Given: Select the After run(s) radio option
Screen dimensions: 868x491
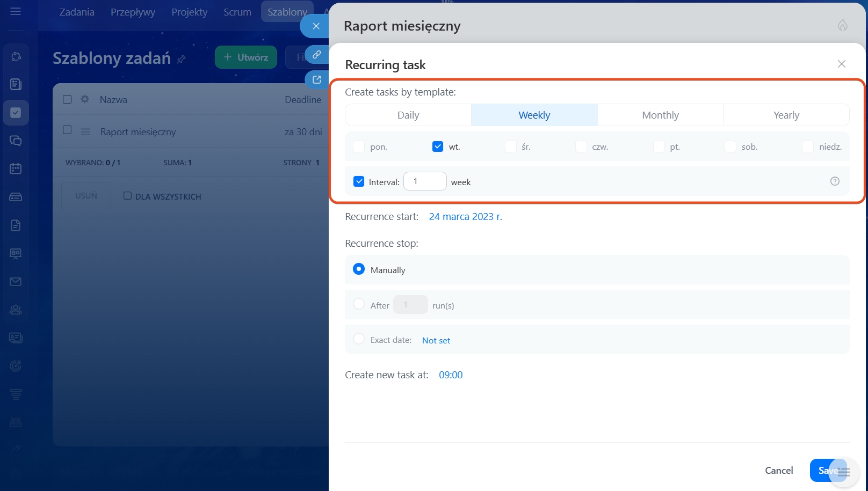Looking at the screenshot, I should tap(359, 304).
